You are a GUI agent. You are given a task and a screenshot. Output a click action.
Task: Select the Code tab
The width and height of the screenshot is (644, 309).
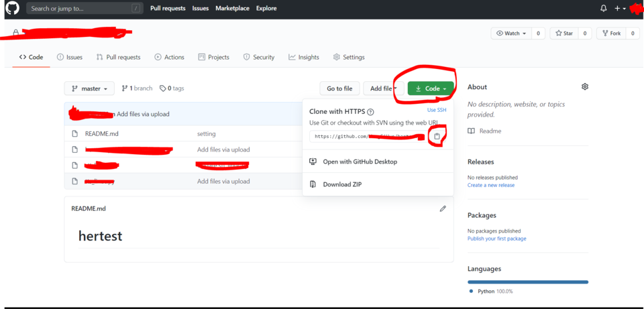pyautogui.click(x=32, y=57)
